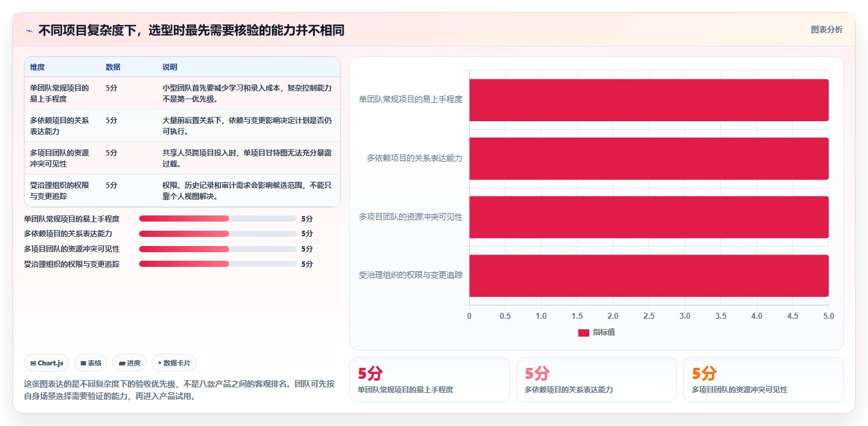The image size is (868, 426).
Task: Open the orange 5分 card 多项目团队的资源冲突可见性
Action: coord(763,379)
